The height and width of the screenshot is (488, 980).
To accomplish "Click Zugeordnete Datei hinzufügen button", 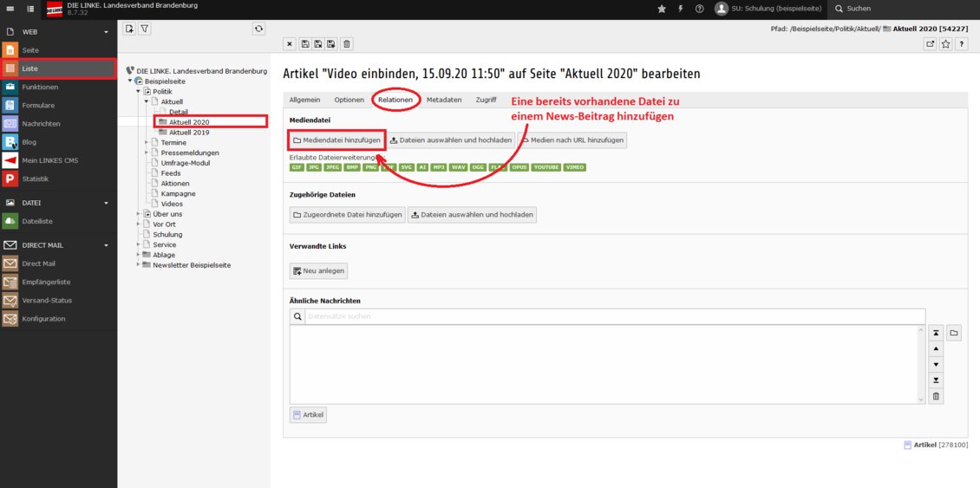I will pos(348,215).
